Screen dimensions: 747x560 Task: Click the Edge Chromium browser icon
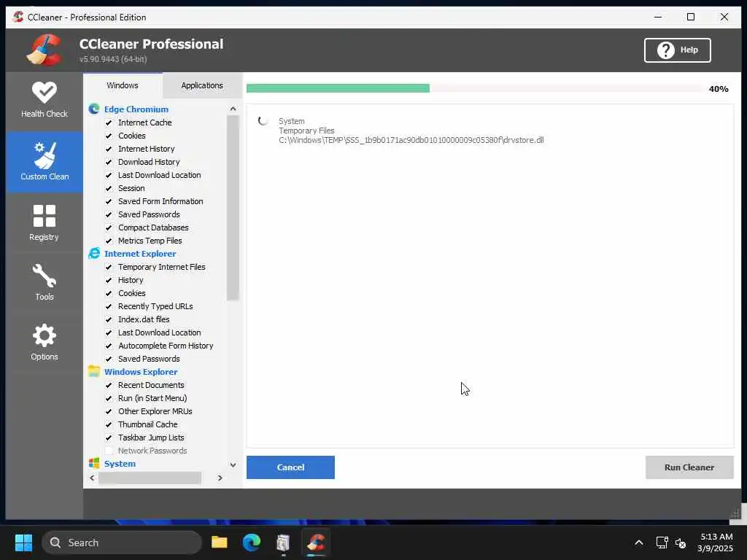[94, 109]
